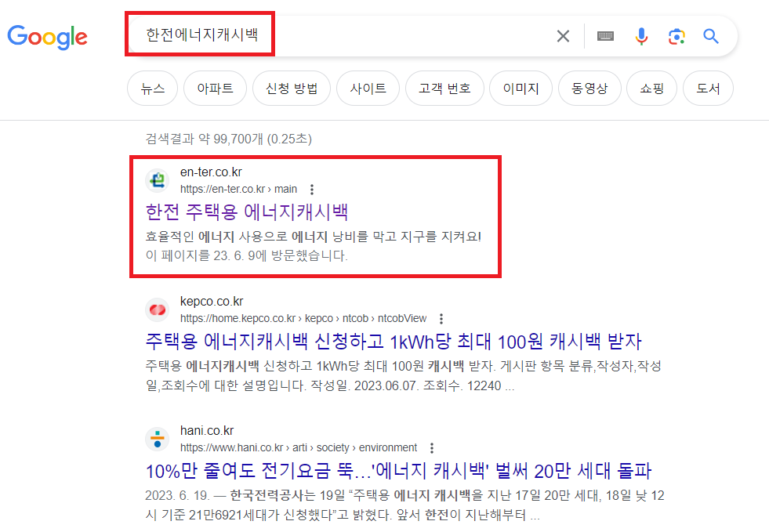
Task: Select the 도서 filter chip
Action: [708, 88]
